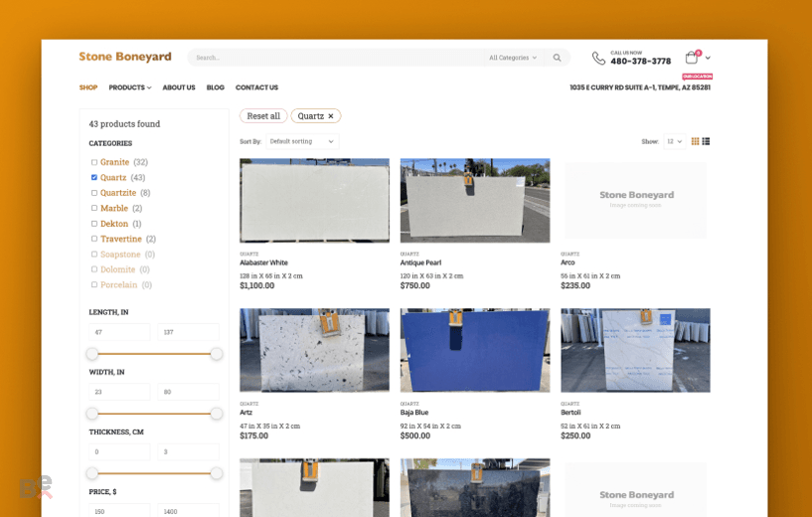
Task: Check the Travertine category checkbox
Action: pos(94,239)
